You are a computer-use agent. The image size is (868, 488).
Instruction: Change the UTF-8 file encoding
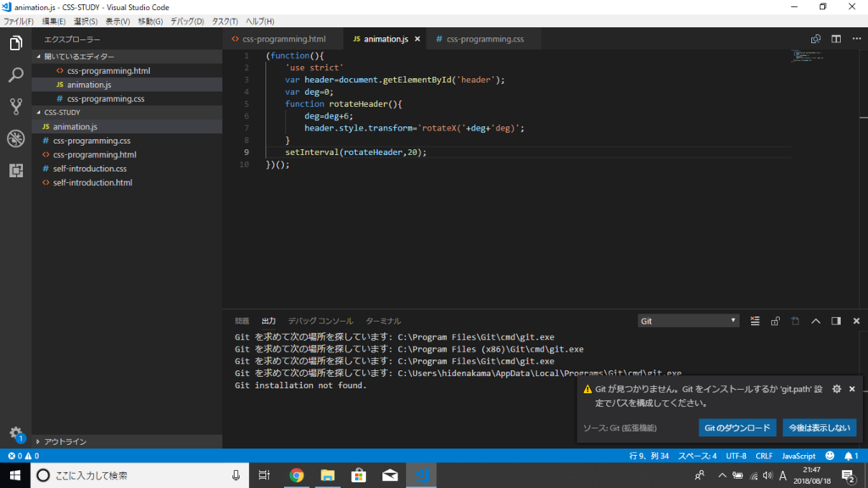click(736, 456)
